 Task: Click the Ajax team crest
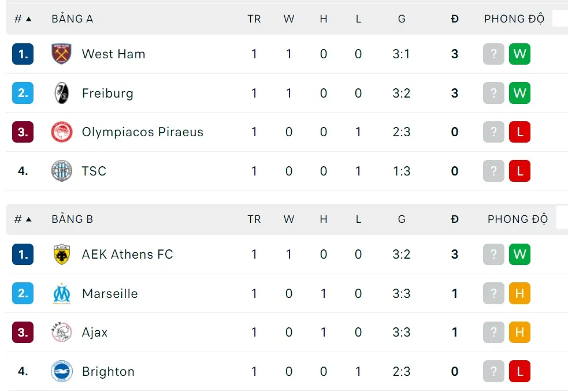61,333
